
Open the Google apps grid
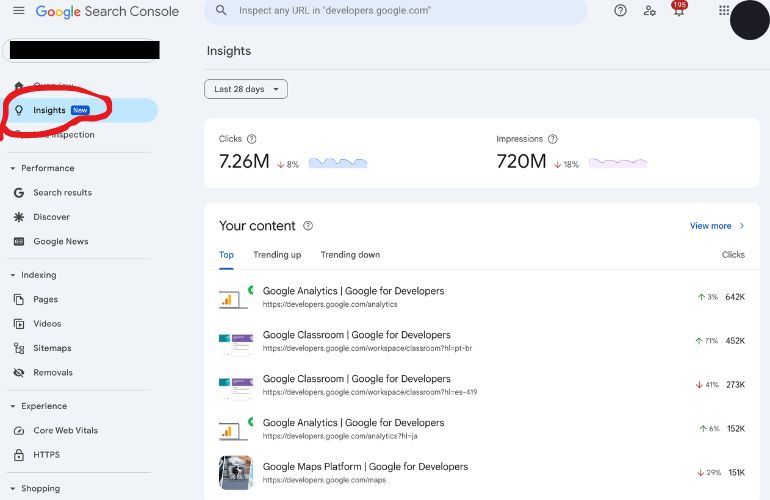point(724,10)
